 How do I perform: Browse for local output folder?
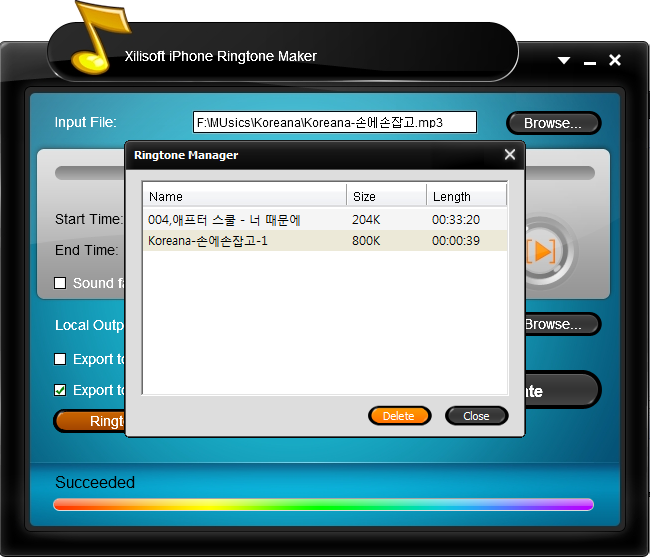click(562, 324)
